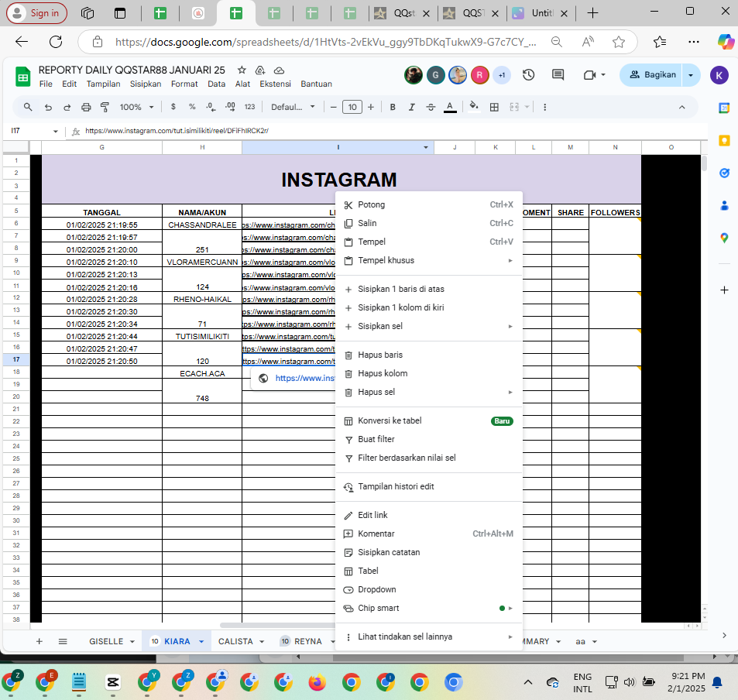Open KIARA tab dropdown arrow

pos(201,642)
